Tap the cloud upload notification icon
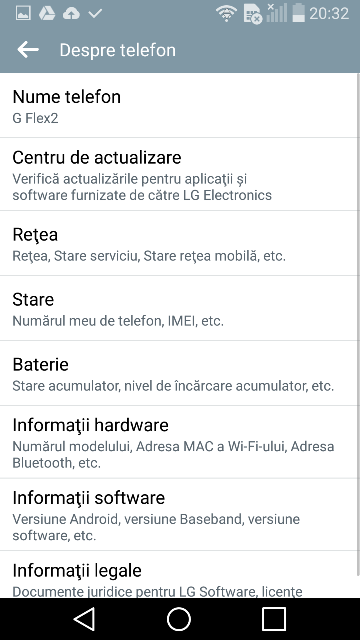Screen dimensions: 360x640 (x=71, y=13)
